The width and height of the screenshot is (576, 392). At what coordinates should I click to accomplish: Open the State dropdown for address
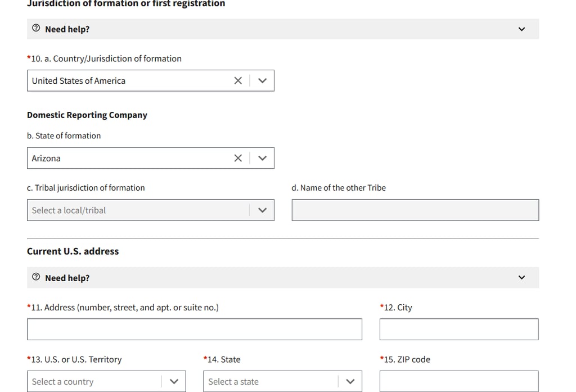[350, 381]
